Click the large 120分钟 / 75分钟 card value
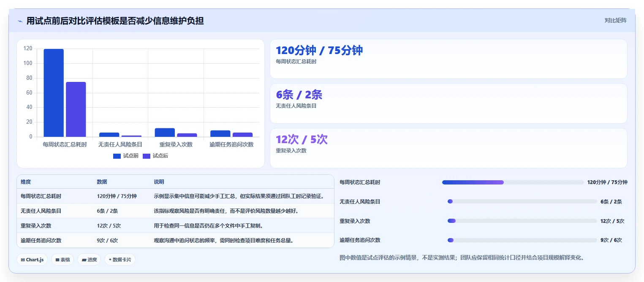644x282 pixels. click(x=319, y=50)
